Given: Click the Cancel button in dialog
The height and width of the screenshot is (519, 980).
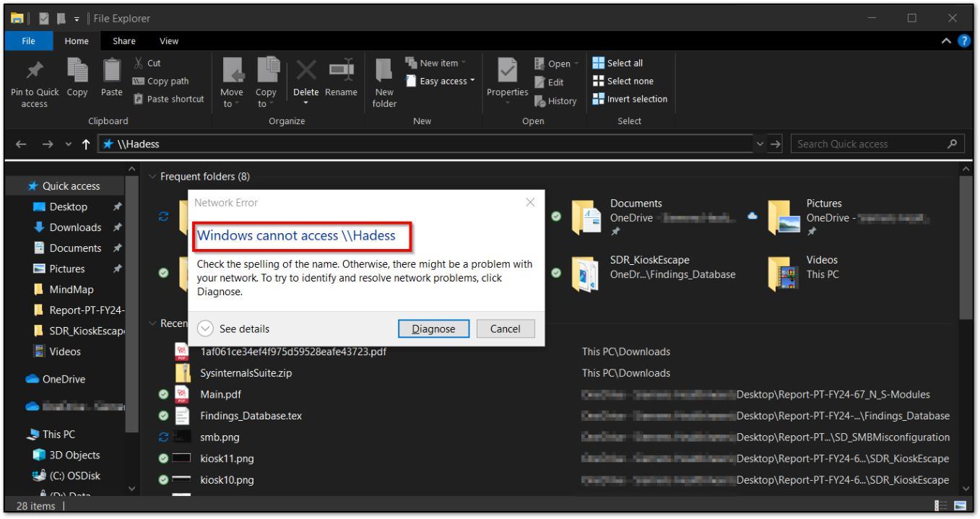Looking at the screenshot, I should 506,329.
